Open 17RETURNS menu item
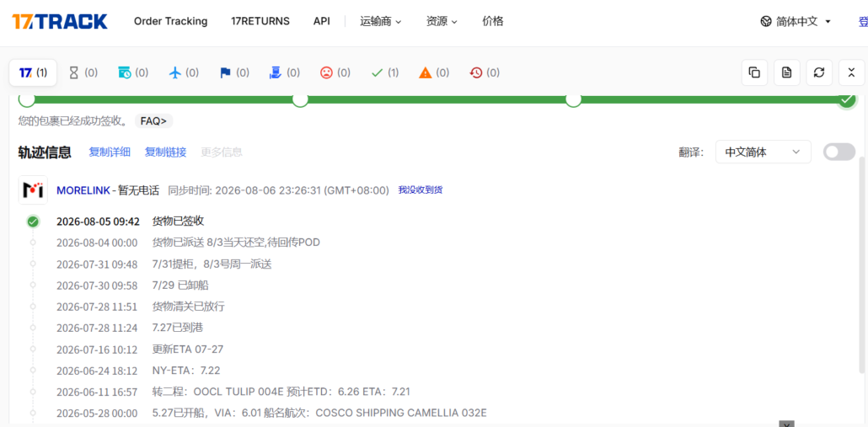868x427 pixels. tap(260, 22)
